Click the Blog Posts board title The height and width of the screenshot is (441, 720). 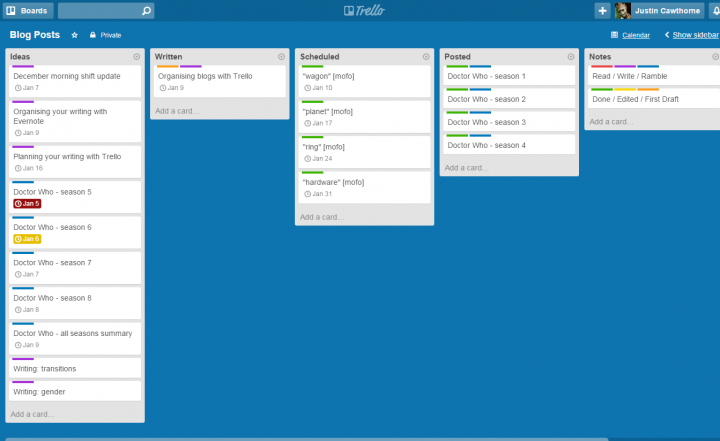pyautogui.click(x=34, y=35)
